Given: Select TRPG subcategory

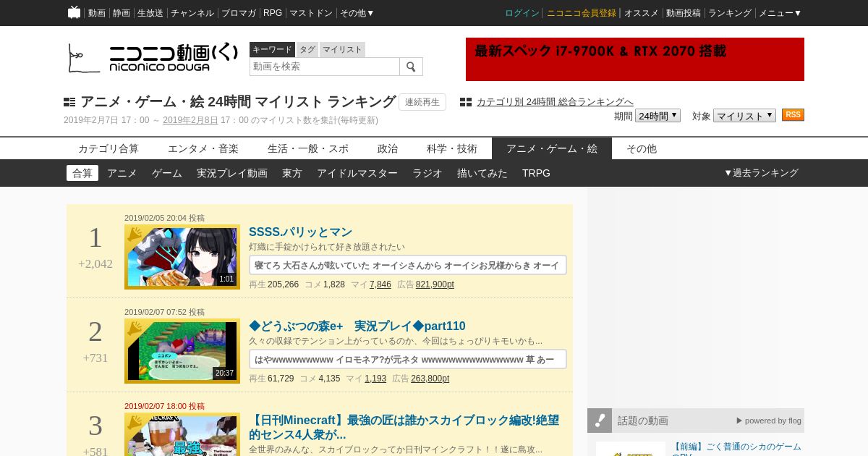Looking at the screenshot, I should pos(536,173).
